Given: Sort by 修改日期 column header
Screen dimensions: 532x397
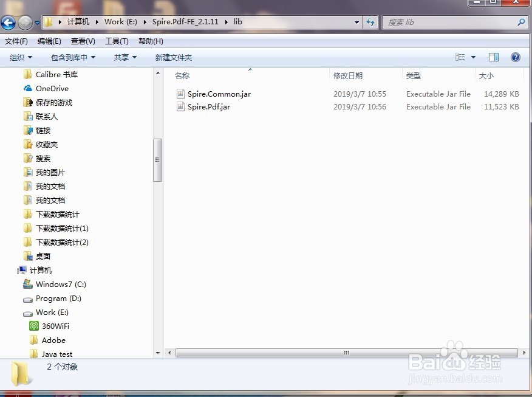Looking at the screenshot, I should (348, 76).
